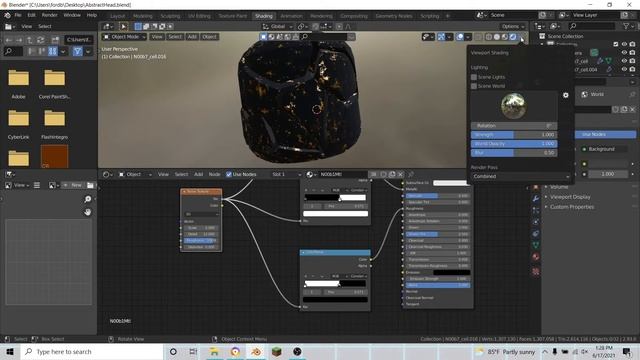Create new directory in file browser

[55, 40]
